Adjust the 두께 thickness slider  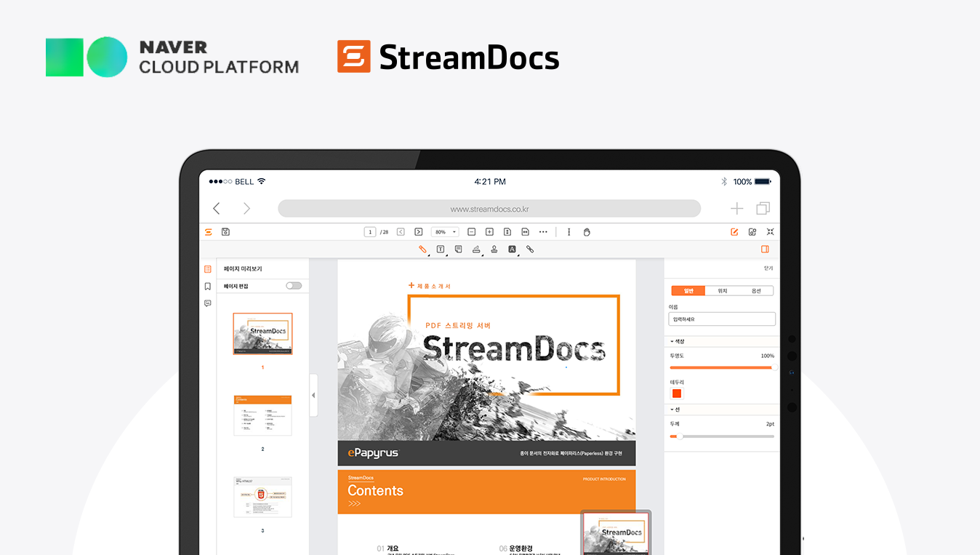[722, 436]
